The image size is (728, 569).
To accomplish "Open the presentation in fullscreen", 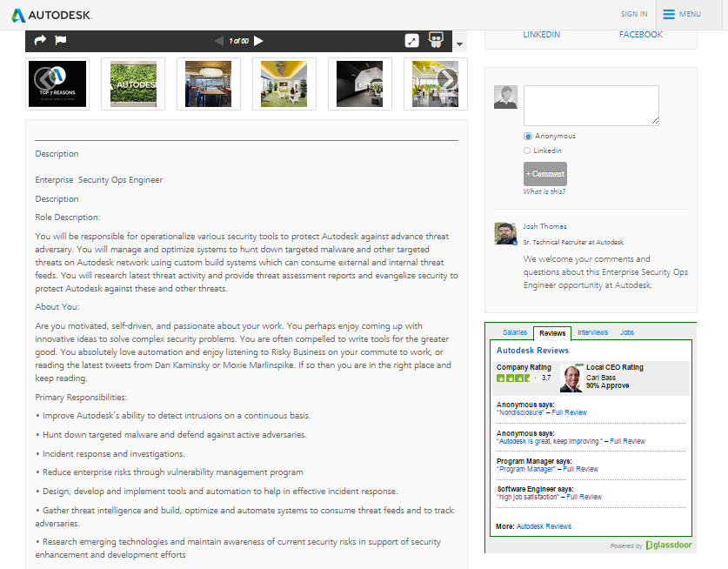I will [411, 40].
